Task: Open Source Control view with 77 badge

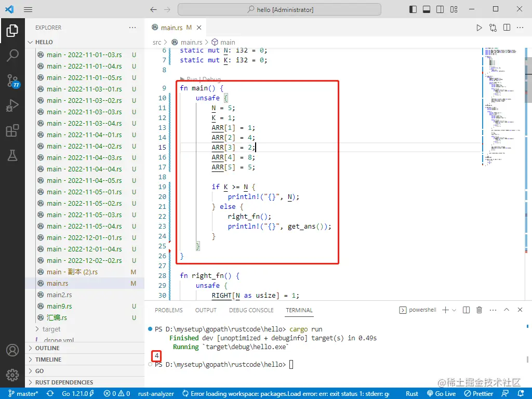Action: click(x=12, y=81)
